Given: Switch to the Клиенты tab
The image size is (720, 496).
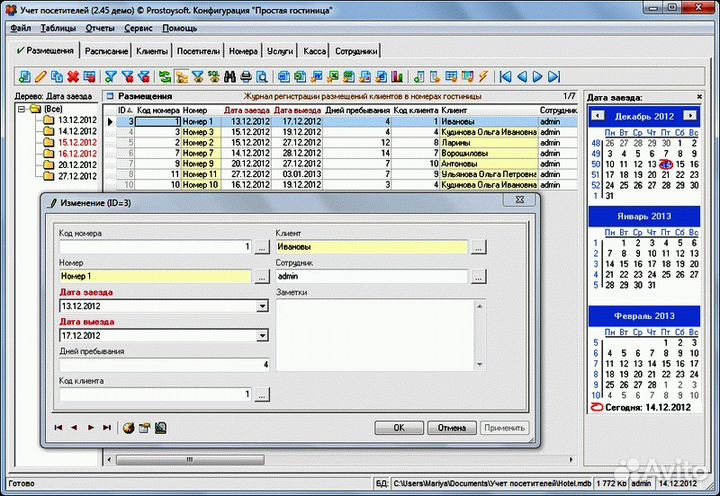Looking at the screenshot, I should coord(152,50).
